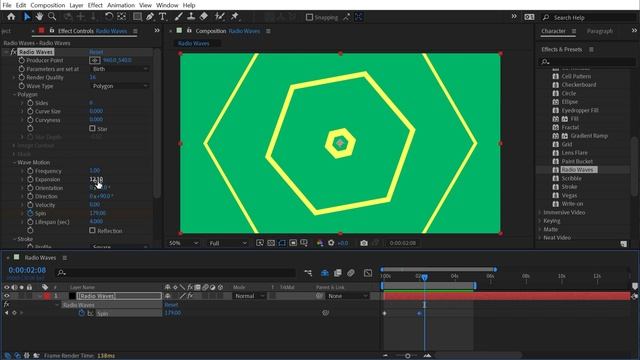
Task: Select the Clone Stamp tool
Action: [191, 17]
